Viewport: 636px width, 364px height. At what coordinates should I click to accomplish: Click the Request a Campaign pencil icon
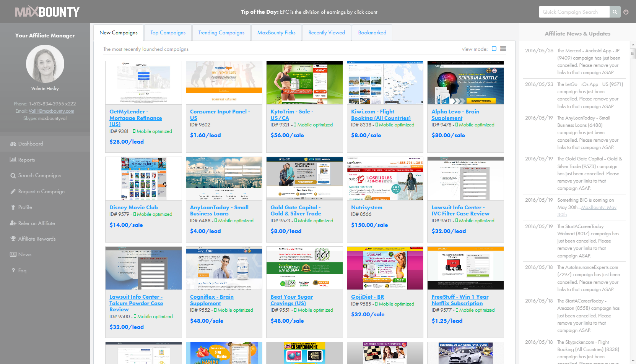pos(13,191)
